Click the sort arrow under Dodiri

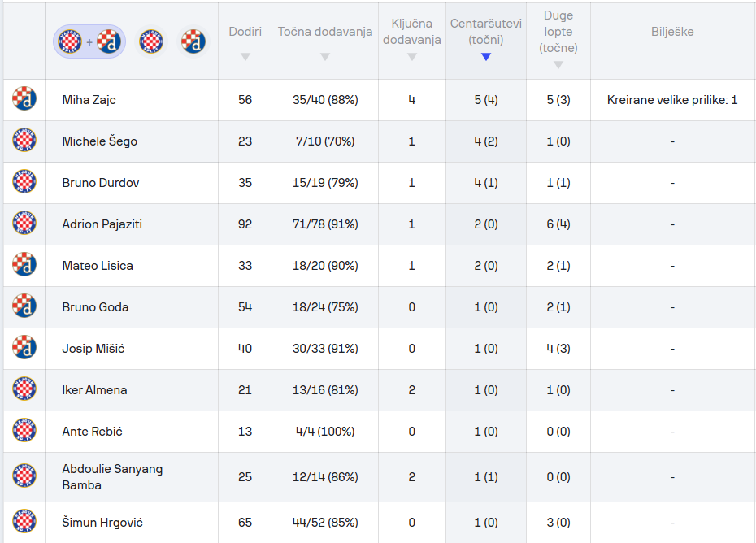click(245, 57)
